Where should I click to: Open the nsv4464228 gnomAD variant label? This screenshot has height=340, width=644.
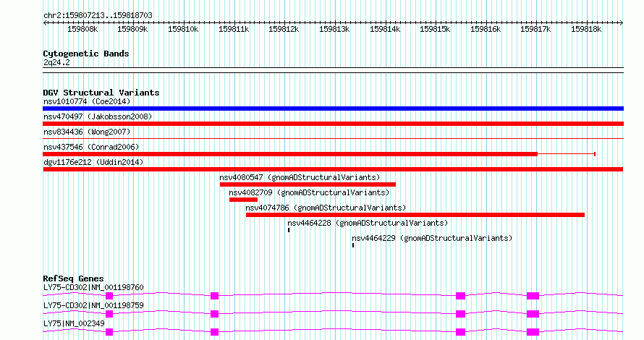coord(368,223)
